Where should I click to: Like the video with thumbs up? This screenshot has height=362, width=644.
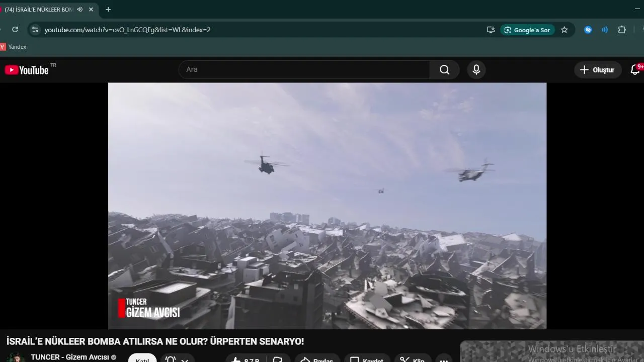pyautogui.click(x=246, y=358)
